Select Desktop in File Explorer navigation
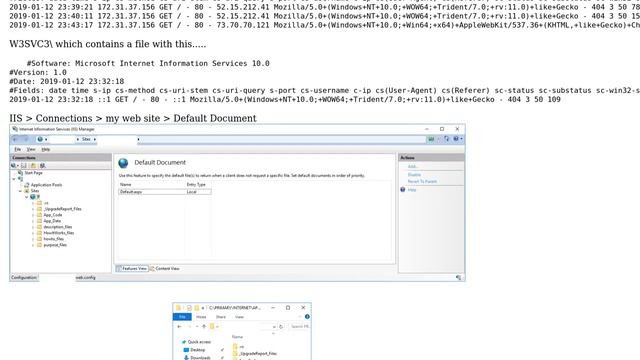The image size is (640, 360). point(198,350)
